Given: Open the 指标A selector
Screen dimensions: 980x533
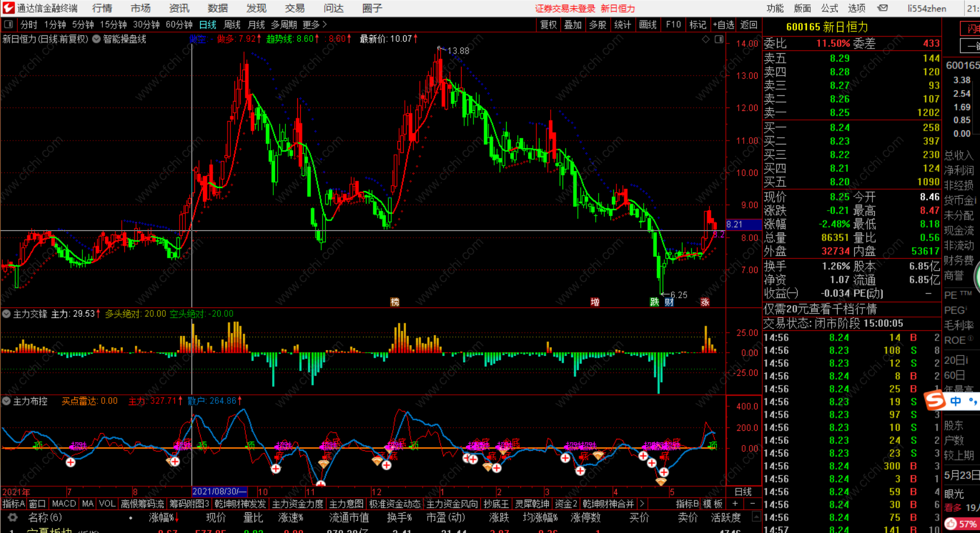Looking at the screenshot, I should pyautogui.click(x=14, y=504).
